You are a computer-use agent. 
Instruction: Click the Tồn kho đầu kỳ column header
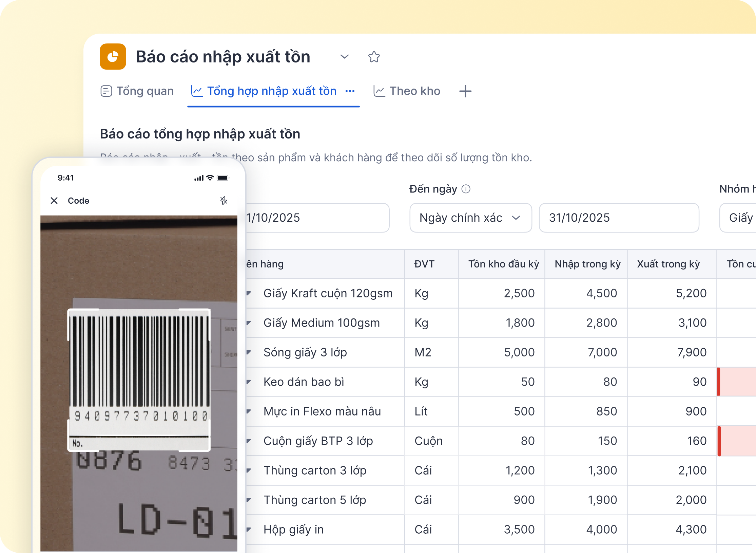point(503,264)
